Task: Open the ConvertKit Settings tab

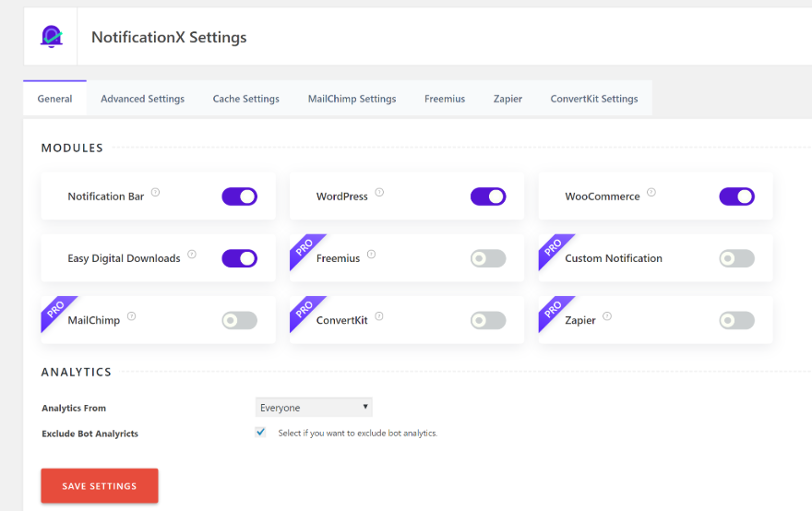Action: click(x=594, y=99)
